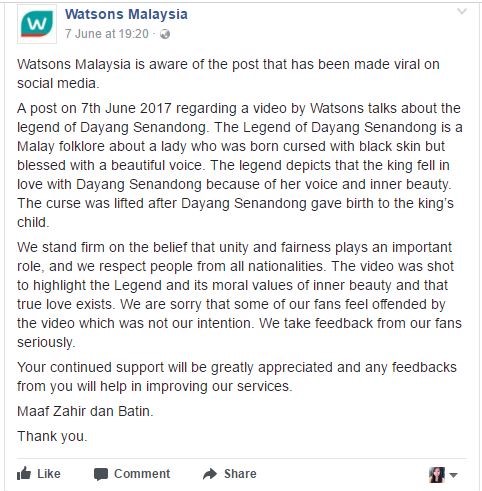
Task: Open the Watsons Malaysia logo avatar
Action: [x=37, y=24]
